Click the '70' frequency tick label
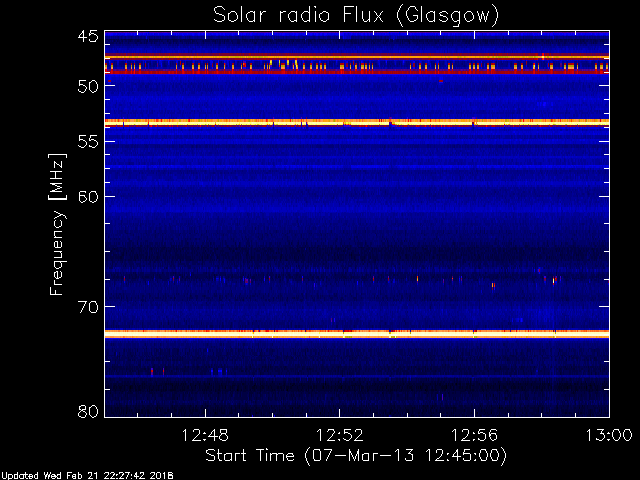Image resolution: width=640 pixels, height=480 pixels. (x=88, y=307)
